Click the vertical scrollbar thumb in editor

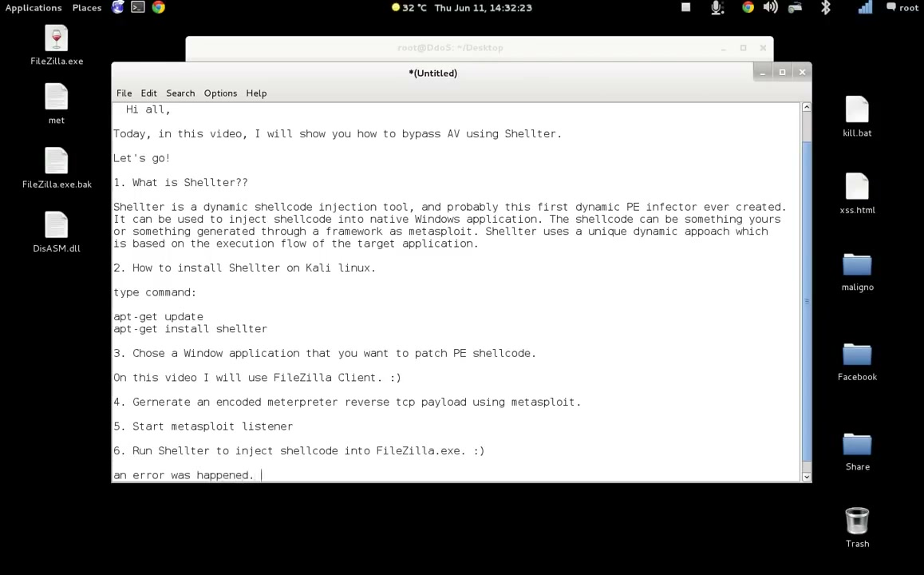tap(806, 301)
